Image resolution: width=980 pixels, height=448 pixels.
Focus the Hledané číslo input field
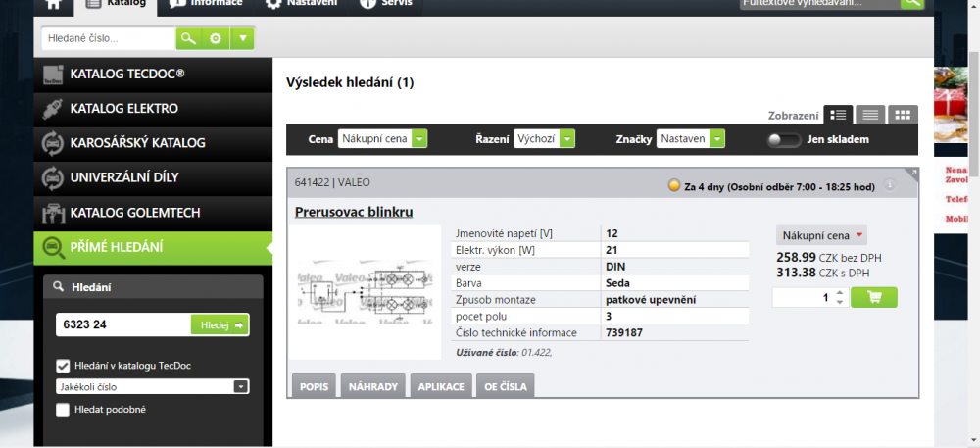click(109, 38)
